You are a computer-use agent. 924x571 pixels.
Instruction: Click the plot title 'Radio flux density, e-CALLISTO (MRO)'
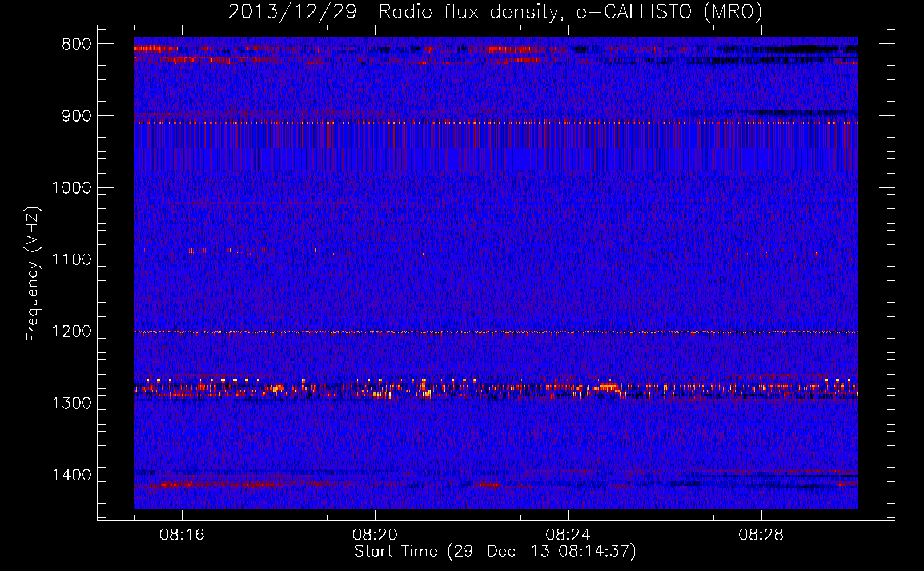click(x=571, y=11)
